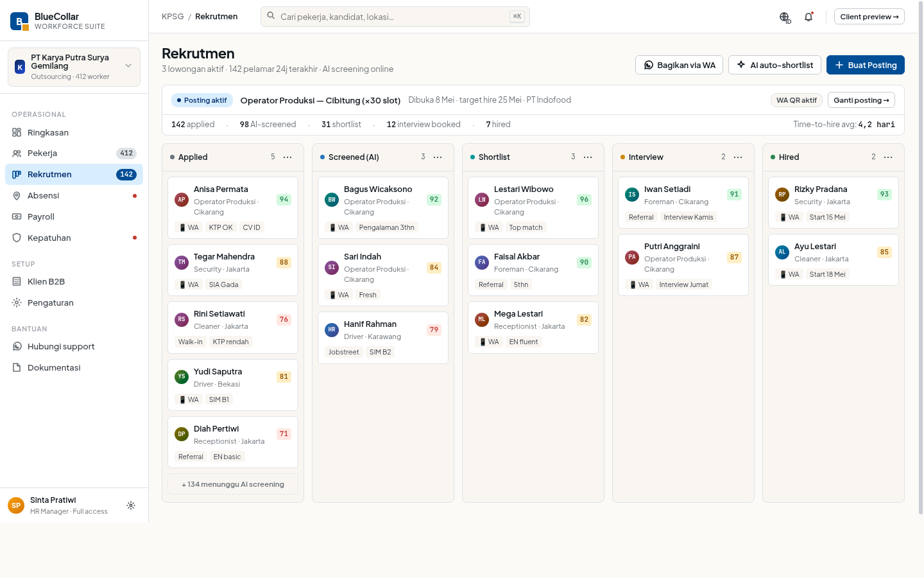Click the language globe icon
The width and height of the screenshot is (924, 578).
pos(784,17)
